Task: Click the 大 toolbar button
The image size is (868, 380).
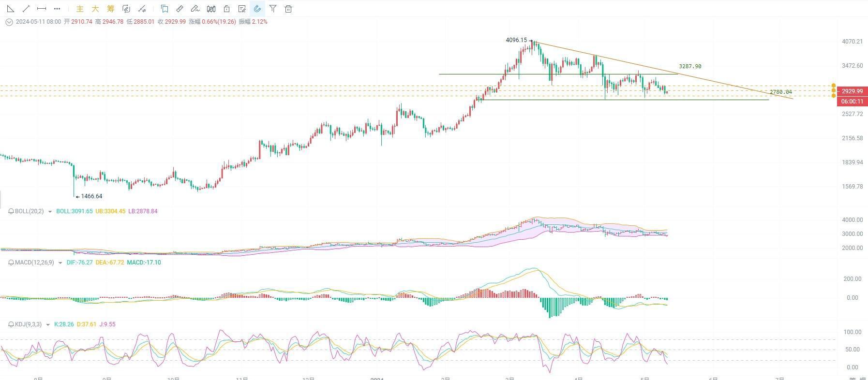Action: (x=95, y=9)
